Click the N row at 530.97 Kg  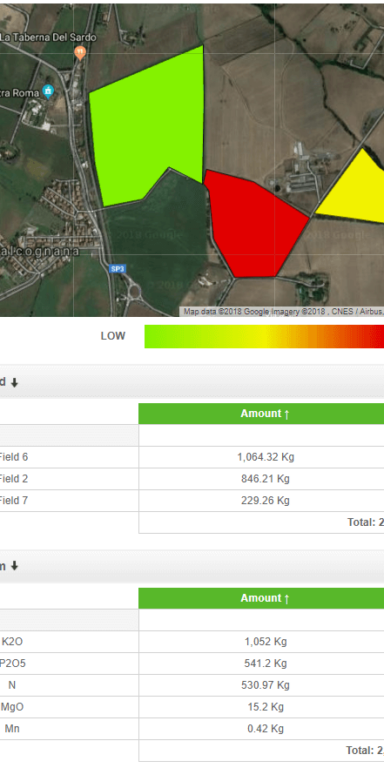[192, 685]
